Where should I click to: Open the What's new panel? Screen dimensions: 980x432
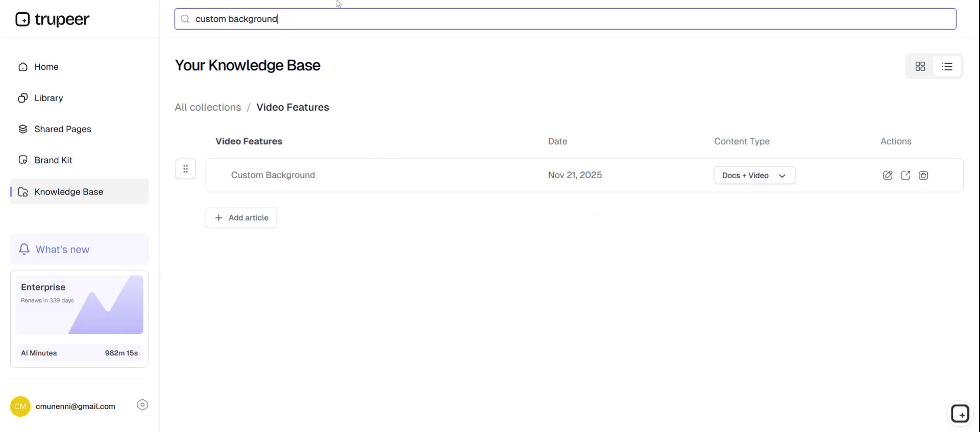click(80, 249)
